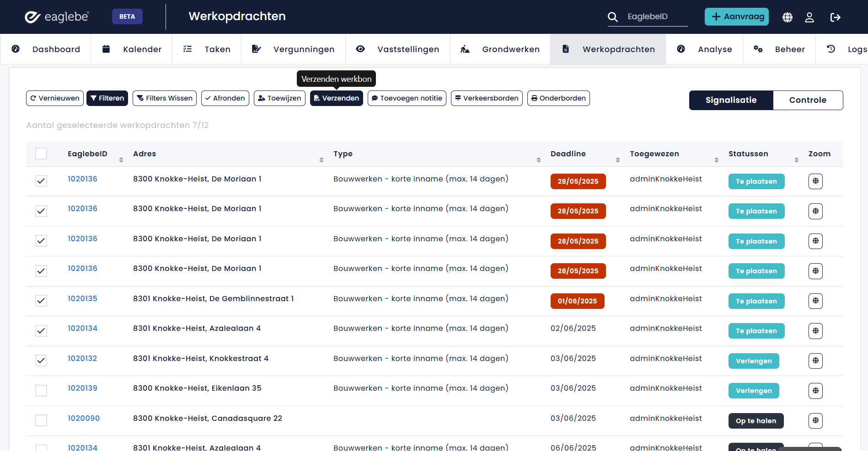Zoom to 1020139 Eikenlaan 35 location
868x451 pixels.
pos(815,391)
